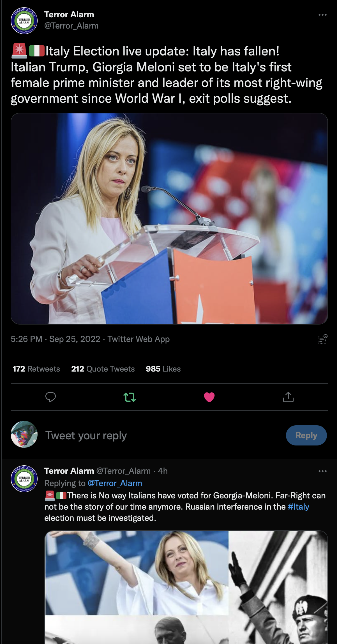
Task: Open the tweet analytics icon beside the date
Action: pyautogui.click(x=322, y=339)
